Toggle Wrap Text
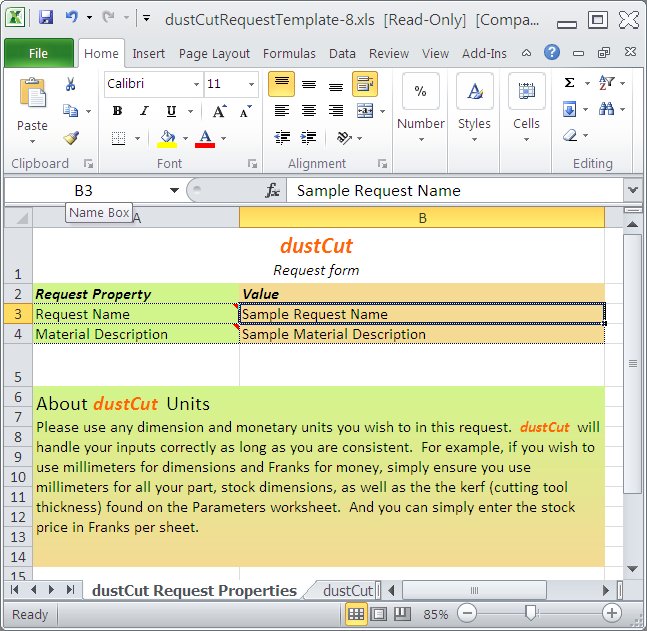This screenshot has width=647, height=631. pos(365,84)
